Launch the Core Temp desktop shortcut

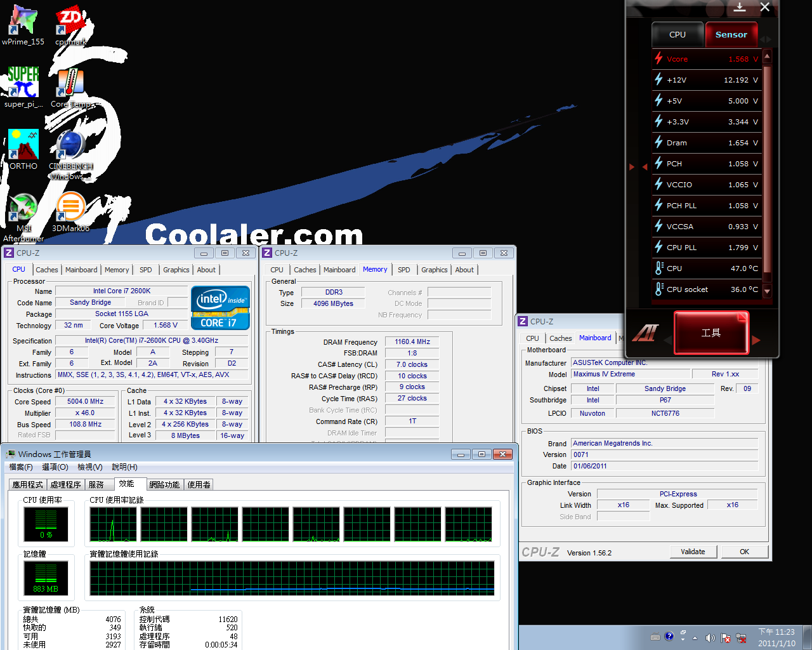[x=70, y=88]
